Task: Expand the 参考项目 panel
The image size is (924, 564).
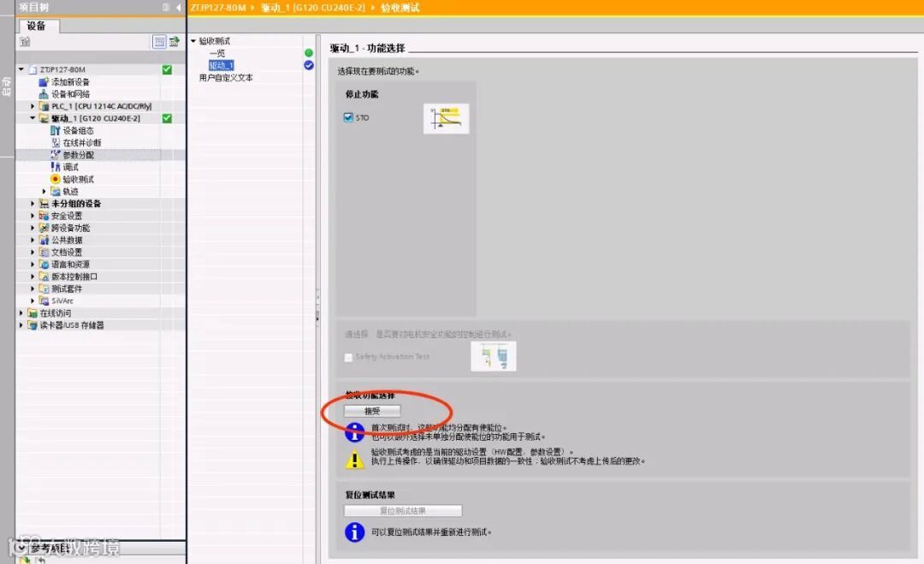Action: (21, 548)
